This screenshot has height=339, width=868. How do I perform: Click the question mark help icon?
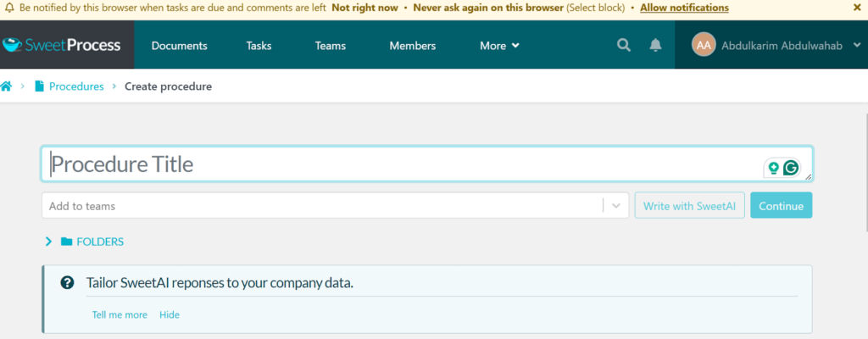point(67,283)
